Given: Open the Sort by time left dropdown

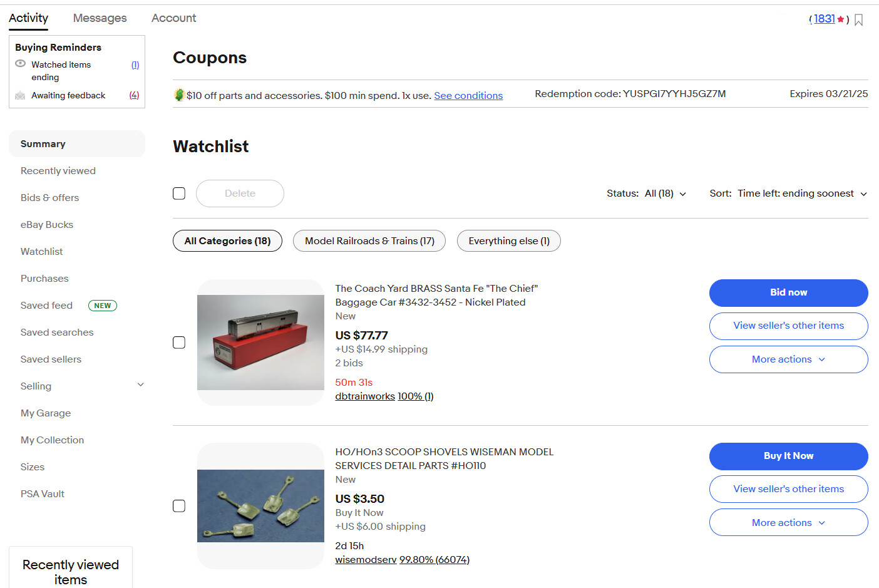Looking at the screenshot, I should tap(788, 193).
